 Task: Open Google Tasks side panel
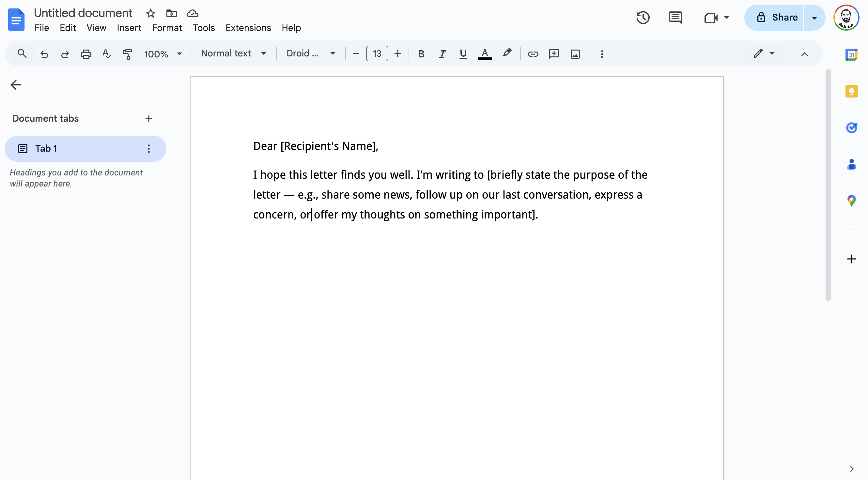click(x=851, y=127)
